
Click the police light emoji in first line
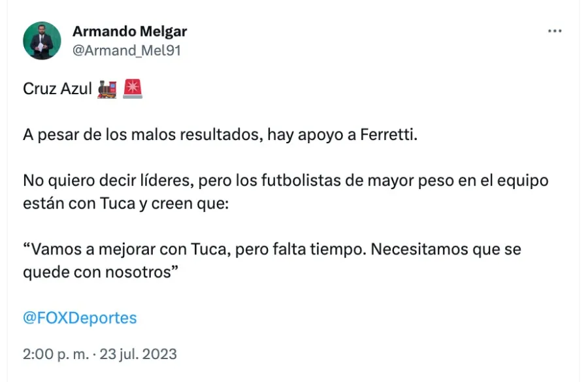(132, 88)
